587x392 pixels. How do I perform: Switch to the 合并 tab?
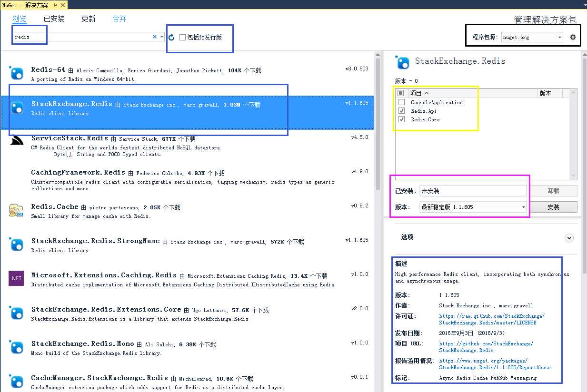(x=119, y=19)
